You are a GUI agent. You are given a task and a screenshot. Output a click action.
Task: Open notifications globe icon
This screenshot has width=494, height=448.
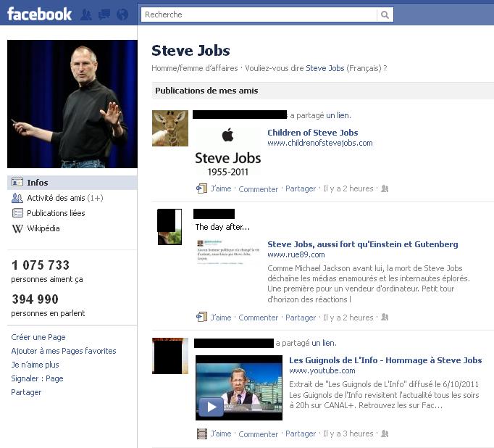coord(122,14)
